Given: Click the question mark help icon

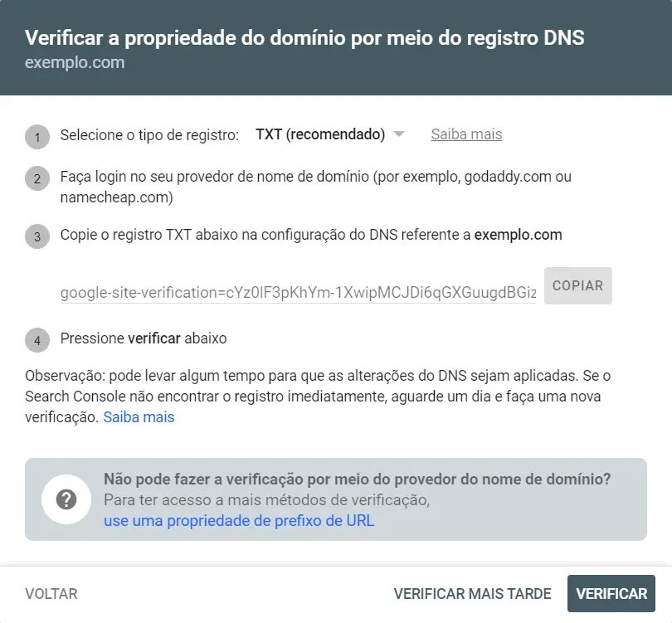Looking at the screenshot, I should (66, 499).
